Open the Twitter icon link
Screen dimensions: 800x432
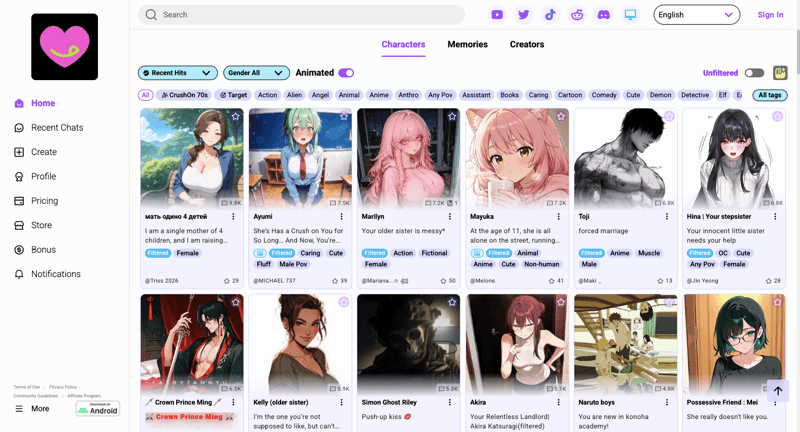(x=523, y=15)
